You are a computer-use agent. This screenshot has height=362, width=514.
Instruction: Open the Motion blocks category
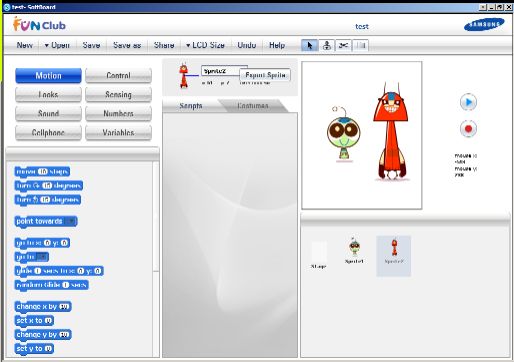click(x=48, y=76)
